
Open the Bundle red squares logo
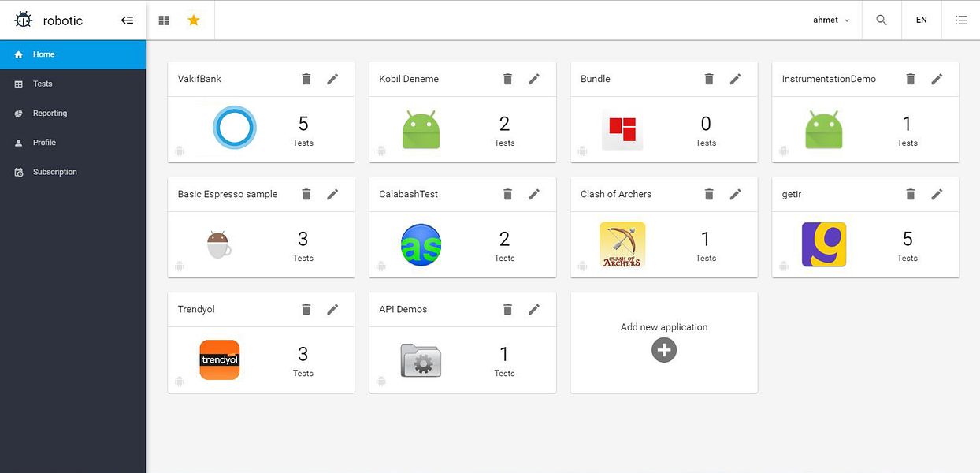click(622, 130)
